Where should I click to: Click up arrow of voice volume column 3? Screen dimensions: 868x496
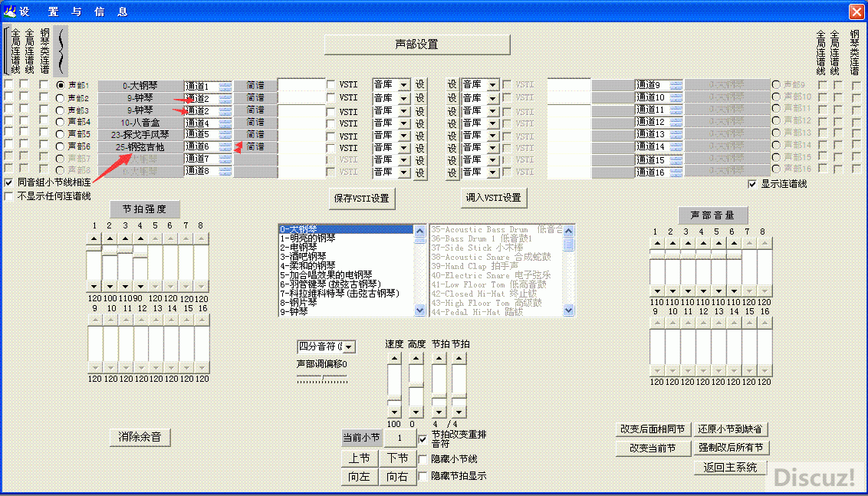coord(688,243)
